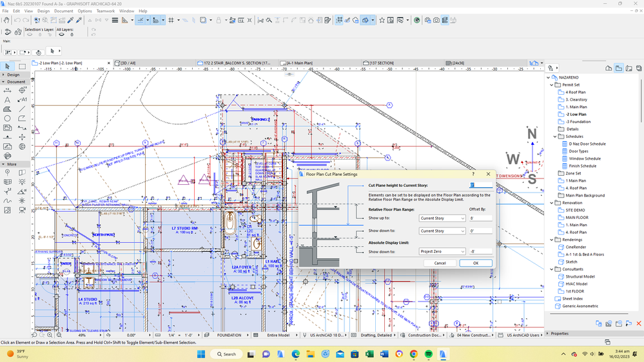Toggle the grid snap toolbar button
The height and width of the screenshot is (362, 644).
(x=171, y=20)
